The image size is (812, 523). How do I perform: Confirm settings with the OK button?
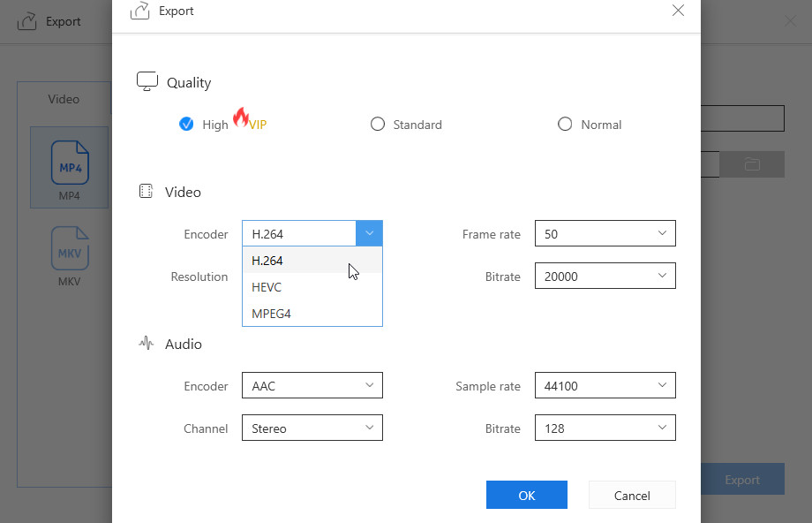tap(526, 495)
